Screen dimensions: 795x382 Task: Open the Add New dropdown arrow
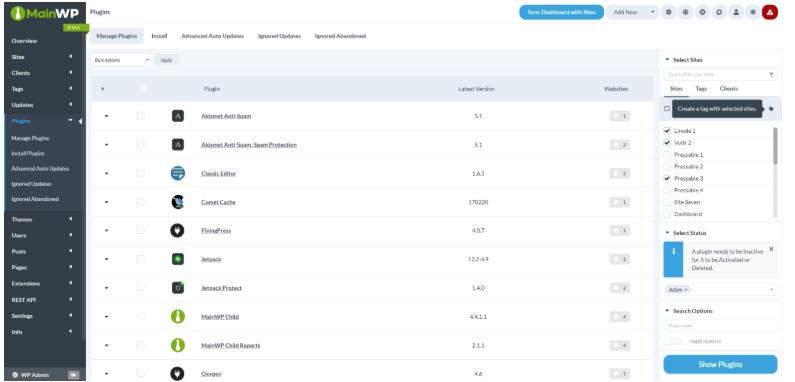[x=653, y=12]
